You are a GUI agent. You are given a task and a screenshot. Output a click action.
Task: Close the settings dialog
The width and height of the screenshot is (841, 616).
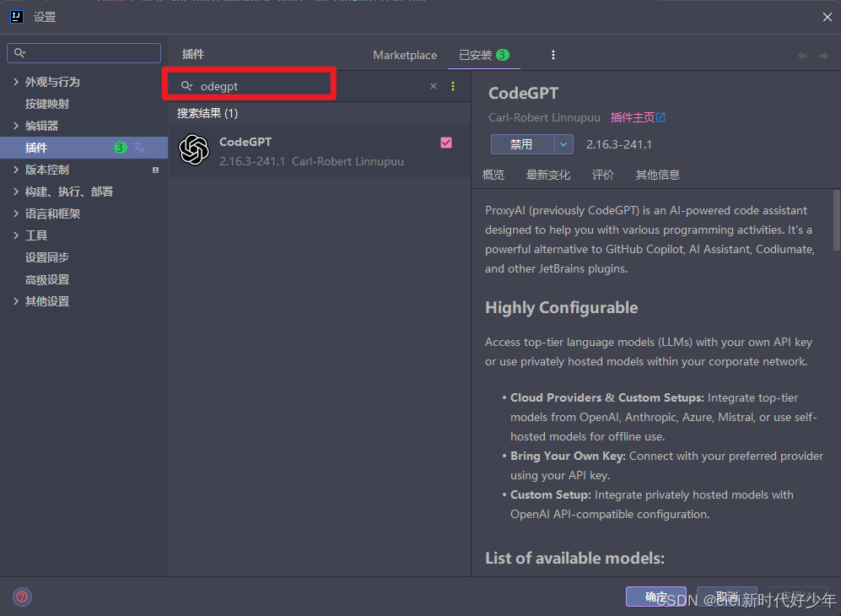click(827, 17)
